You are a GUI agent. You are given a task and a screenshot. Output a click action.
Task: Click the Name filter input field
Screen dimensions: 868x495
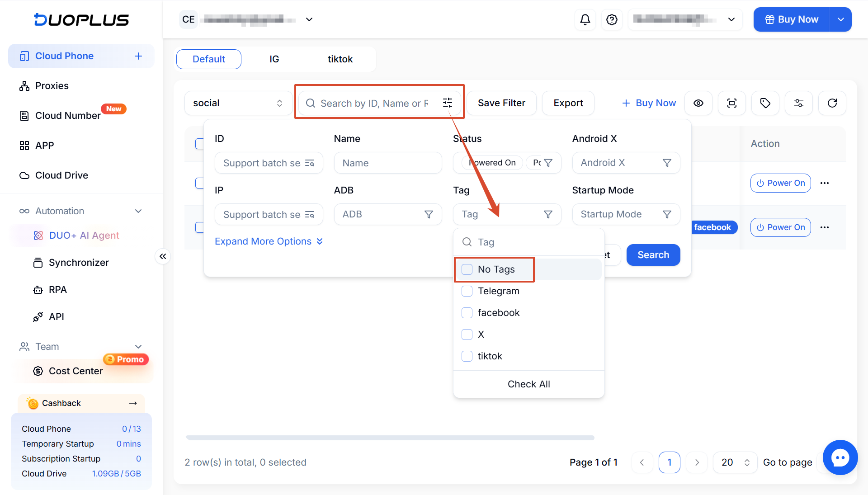[x=388, y=163]
